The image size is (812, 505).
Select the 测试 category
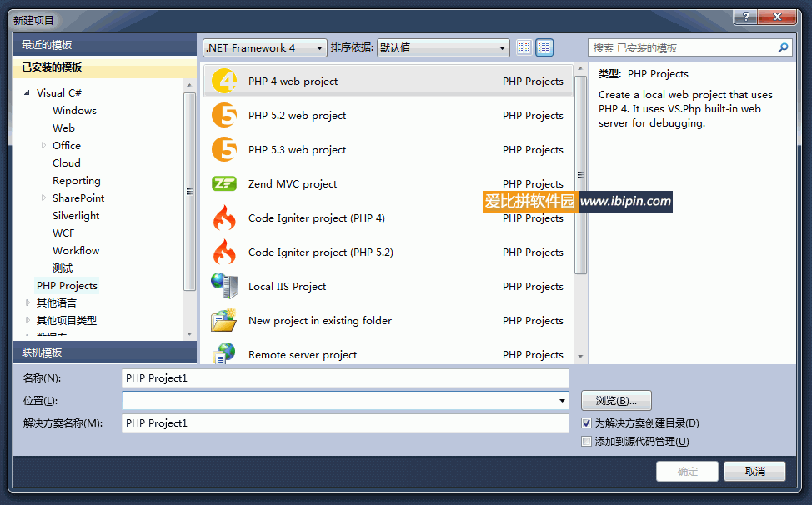coord(63,268)
